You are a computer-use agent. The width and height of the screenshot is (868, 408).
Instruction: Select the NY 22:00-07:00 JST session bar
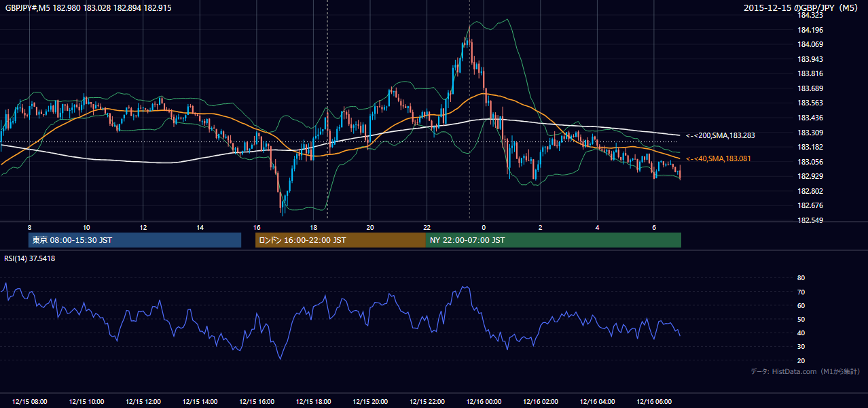(554, 240)
